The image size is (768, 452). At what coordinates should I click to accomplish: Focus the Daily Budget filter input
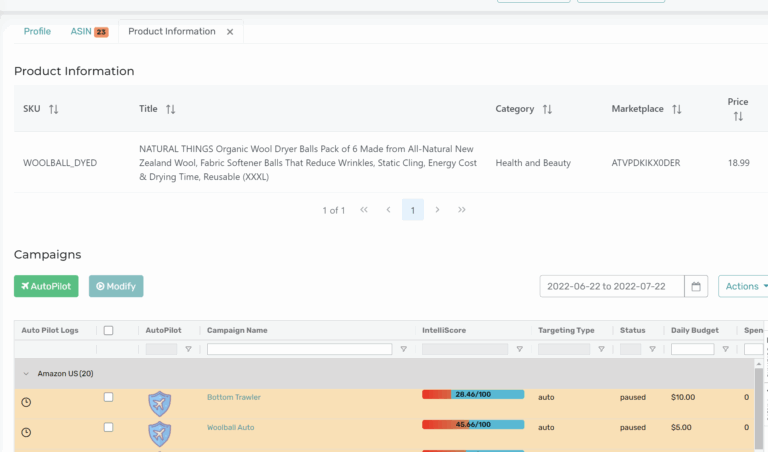coord(693,349)
